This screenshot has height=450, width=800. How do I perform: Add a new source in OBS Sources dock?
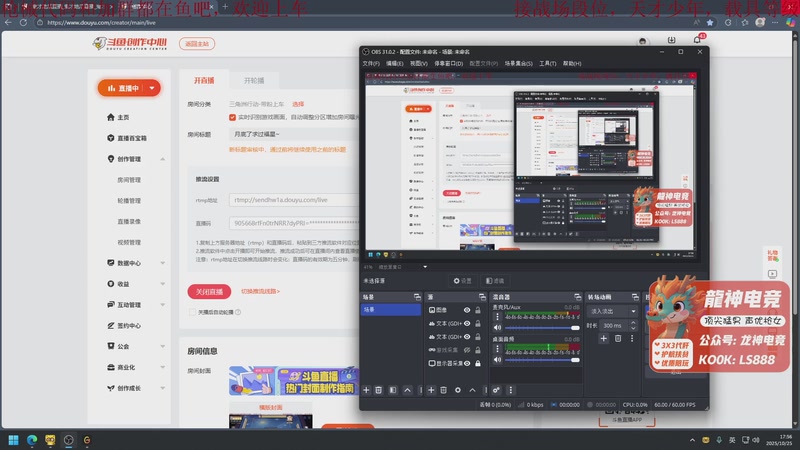(431, 390)
